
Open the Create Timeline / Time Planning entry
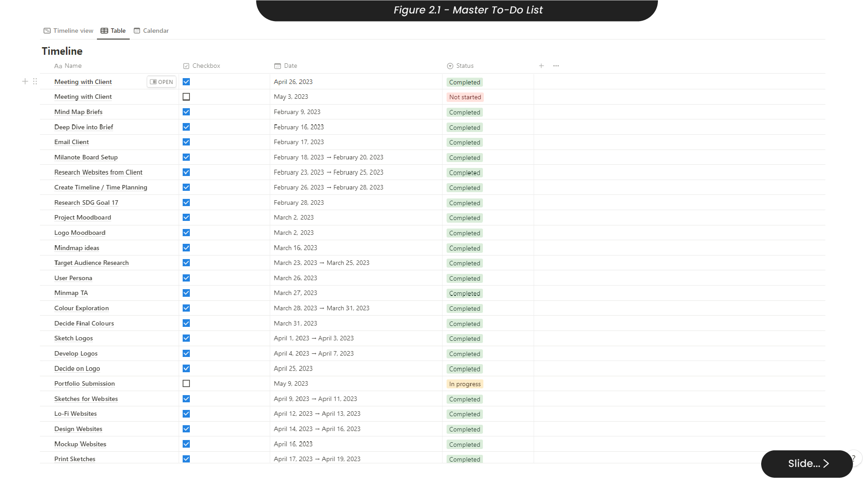pyautogui.click(x=101, y=187)
